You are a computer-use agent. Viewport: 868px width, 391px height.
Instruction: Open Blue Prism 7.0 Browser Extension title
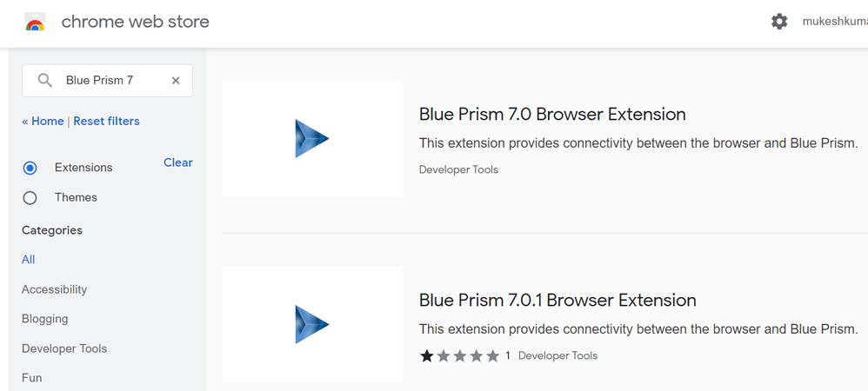coord(552,114)
